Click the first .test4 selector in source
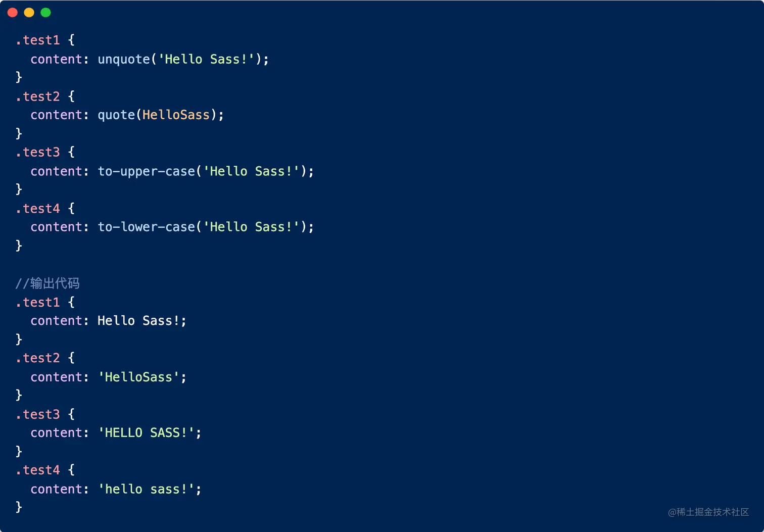 [x=38, y=209]
